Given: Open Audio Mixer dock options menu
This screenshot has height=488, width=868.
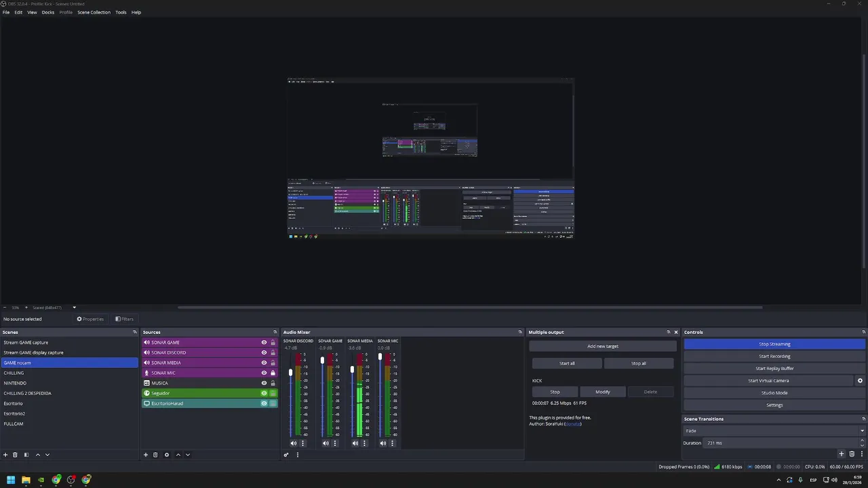Looking at the screenshot, I should [298, 455].
